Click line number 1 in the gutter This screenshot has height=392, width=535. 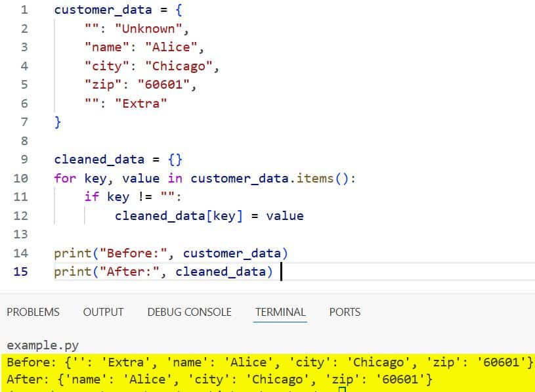point(24,10)
